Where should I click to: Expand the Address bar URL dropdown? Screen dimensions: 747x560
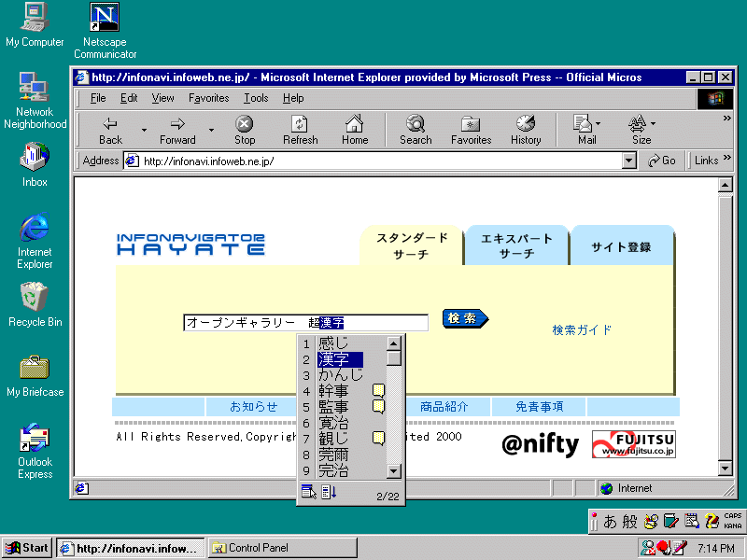coord(629,161)
